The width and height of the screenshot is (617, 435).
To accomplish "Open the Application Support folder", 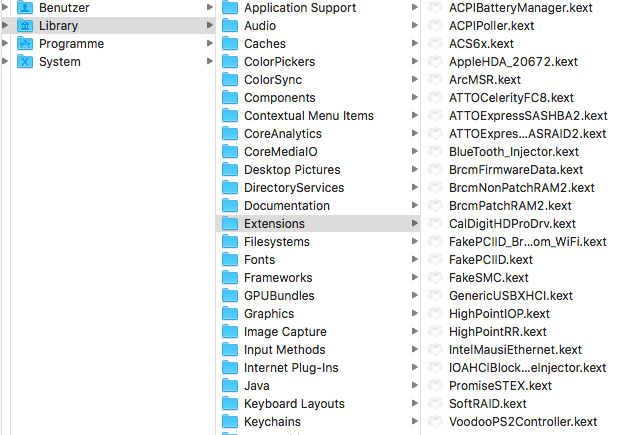I will coord(299,7).
